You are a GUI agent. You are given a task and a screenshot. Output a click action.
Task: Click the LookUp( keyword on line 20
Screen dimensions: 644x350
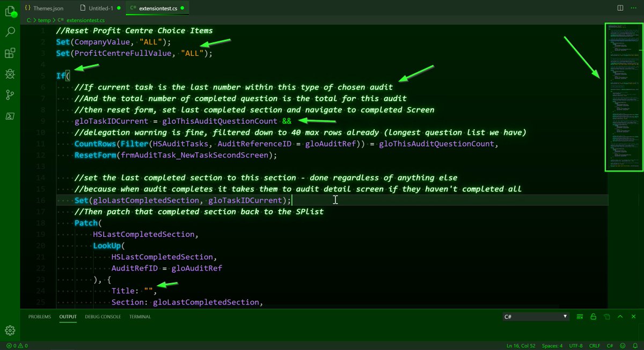click(108, 245)
